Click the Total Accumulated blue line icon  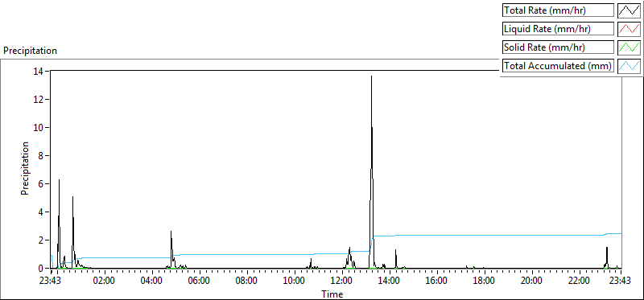[x=630, y=65]
